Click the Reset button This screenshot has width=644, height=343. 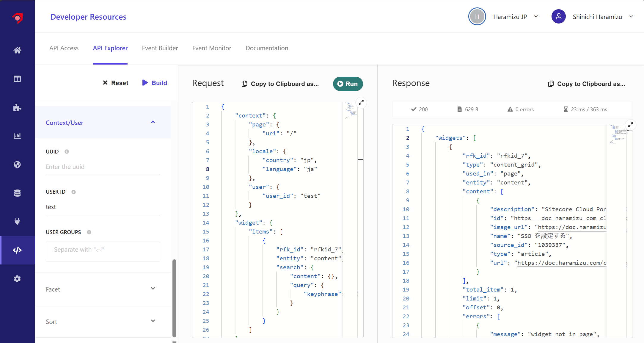tap(115, 83)
